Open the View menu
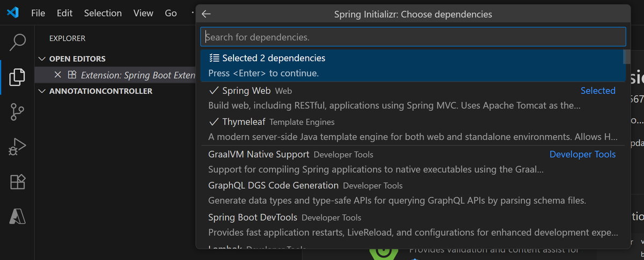Screen dimensions: 644x260 [143, 13]
